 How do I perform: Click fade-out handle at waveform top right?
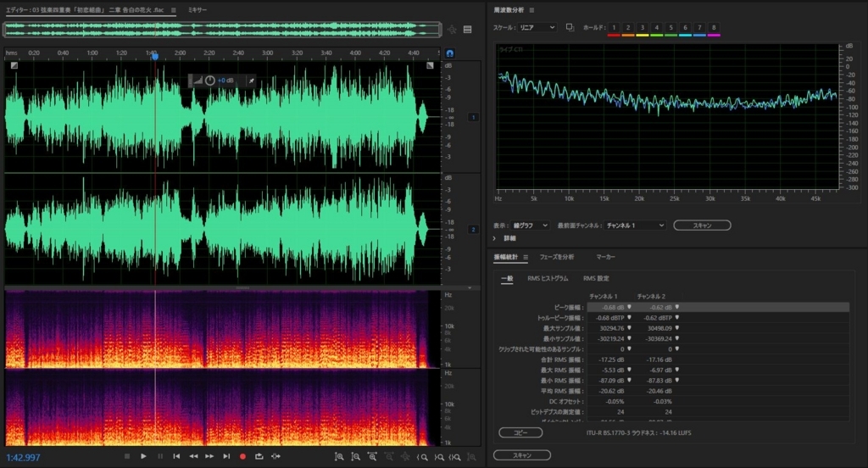(430, 65)
